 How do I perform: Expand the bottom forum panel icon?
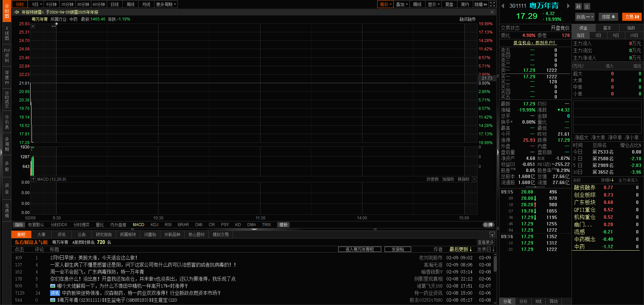click(x=492, y=234)
